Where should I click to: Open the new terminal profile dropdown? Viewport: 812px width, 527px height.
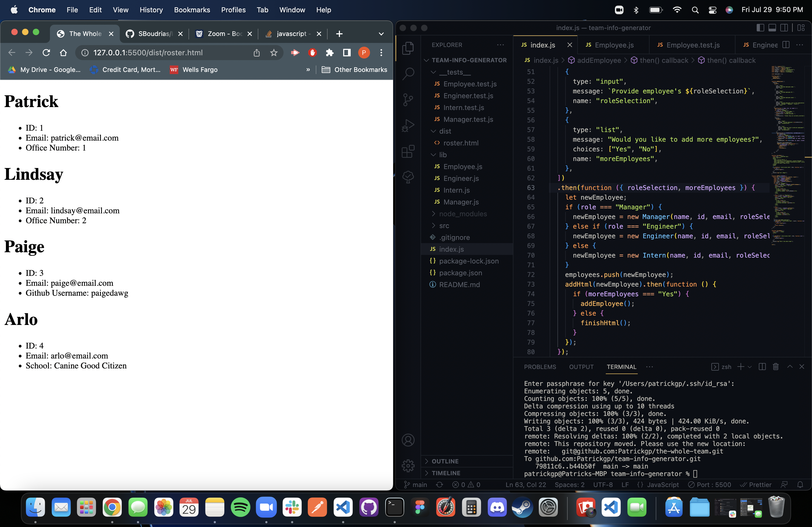click(x=749, y=367)
